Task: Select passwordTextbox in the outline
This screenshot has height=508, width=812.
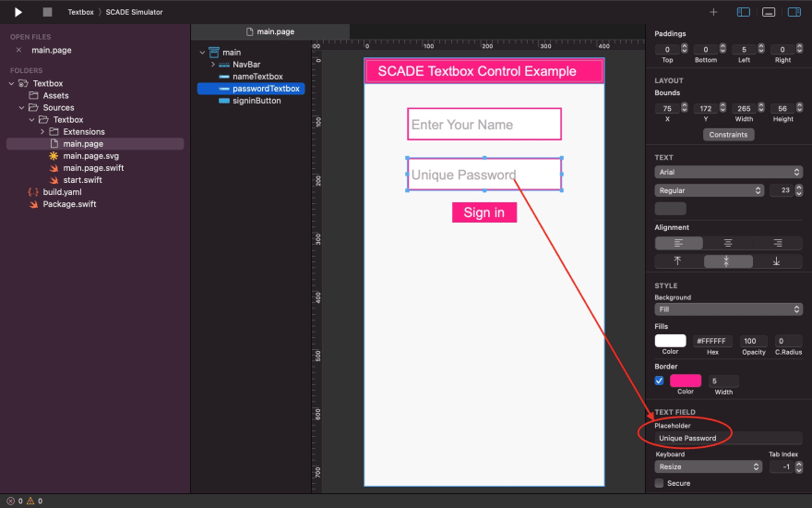Action: tap(251, 89)
